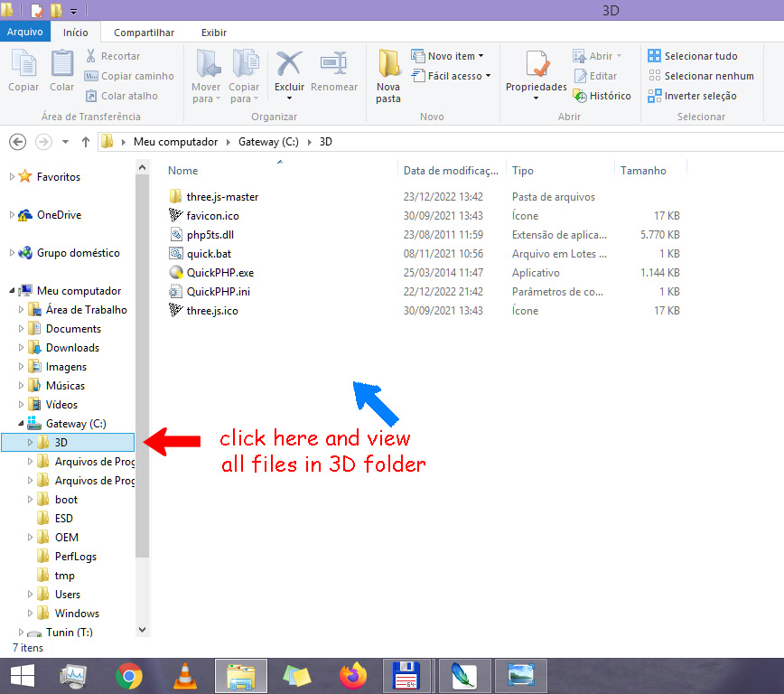Open the Novo item dropdown
The width and height of the screenshot is (784, 694).
point(448,56)
